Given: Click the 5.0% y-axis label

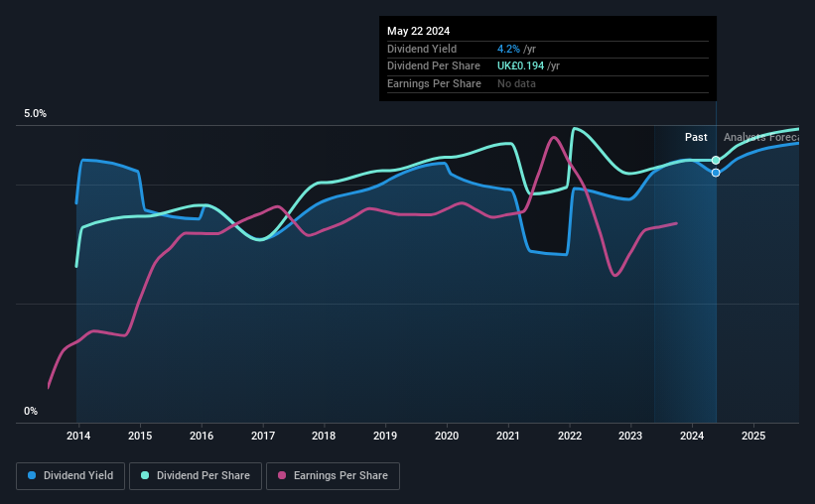Looking at the screenshot, I should pos(35,114).
